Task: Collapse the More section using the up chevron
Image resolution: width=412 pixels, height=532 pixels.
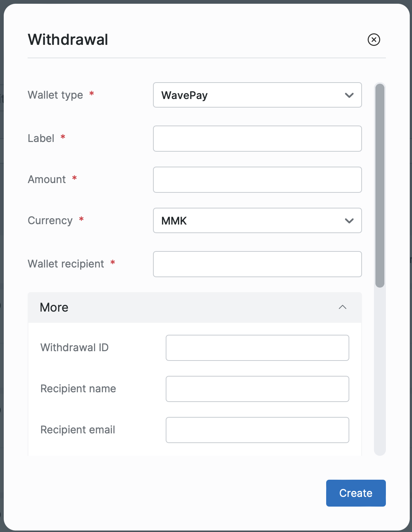Action: click(342, 307)
